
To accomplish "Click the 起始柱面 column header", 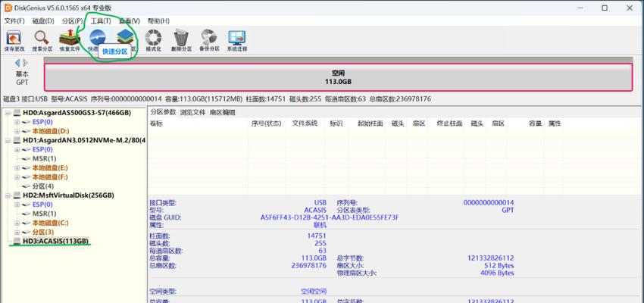I will [x=370, y=123].
